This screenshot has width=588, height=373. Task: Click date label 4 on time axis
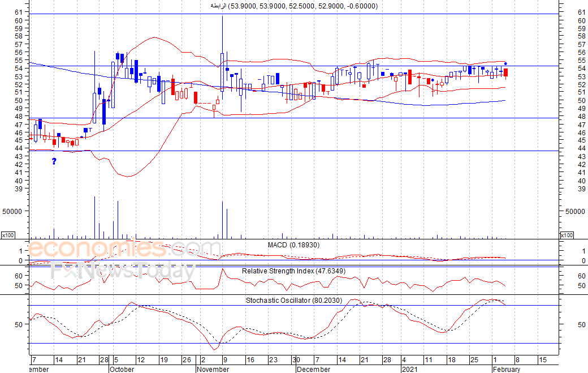click(x=404, y=360)
